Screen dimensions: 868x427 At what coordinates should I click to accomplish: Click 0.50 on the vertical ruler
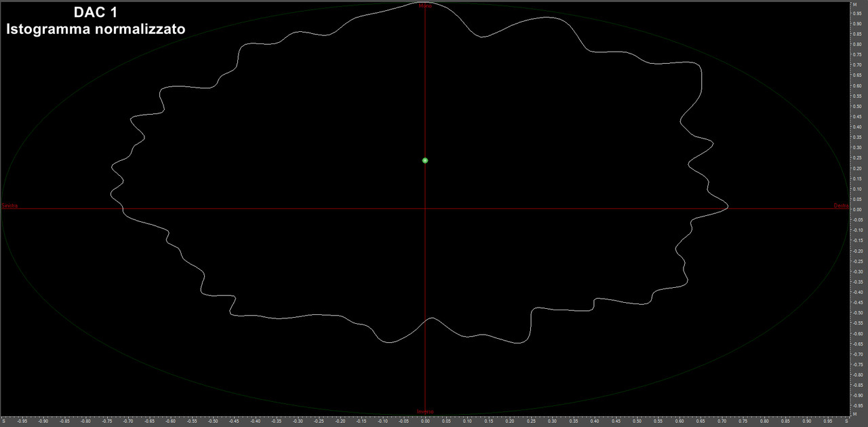(858, 106)
